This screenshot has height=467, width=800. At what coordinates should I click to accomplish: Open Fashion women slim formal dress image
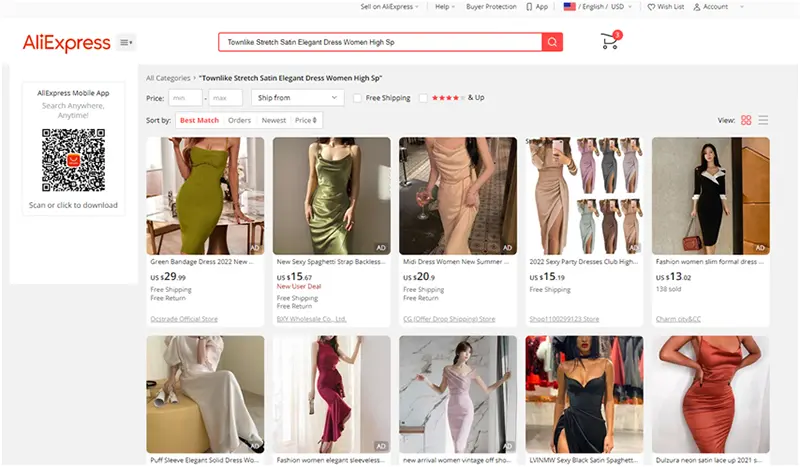[x=711, y=196]
